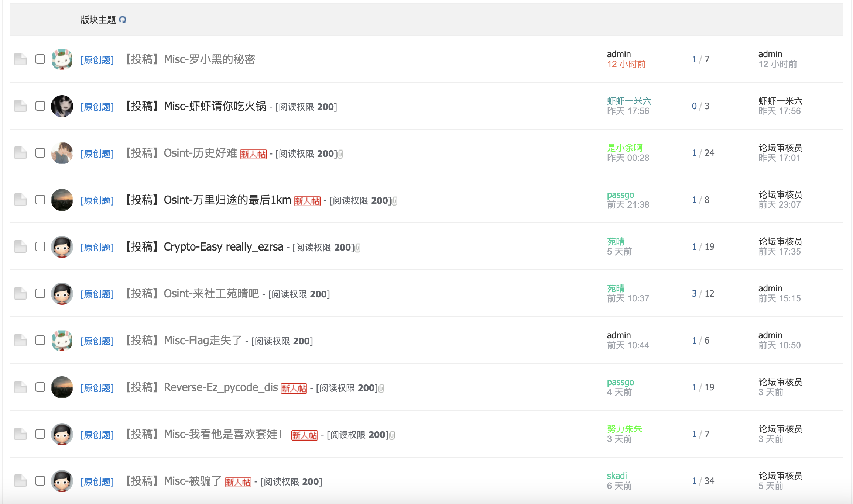The image size is (853, 504).
Task: Open the reply count of Osint-来社工苑晴吧
Action: [694, 293]
